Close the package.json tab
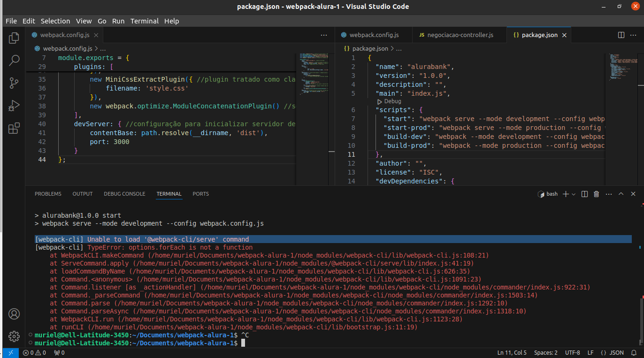Image resolution: width=644 pixels, height=358 pixels. click(x=564, y=35)
